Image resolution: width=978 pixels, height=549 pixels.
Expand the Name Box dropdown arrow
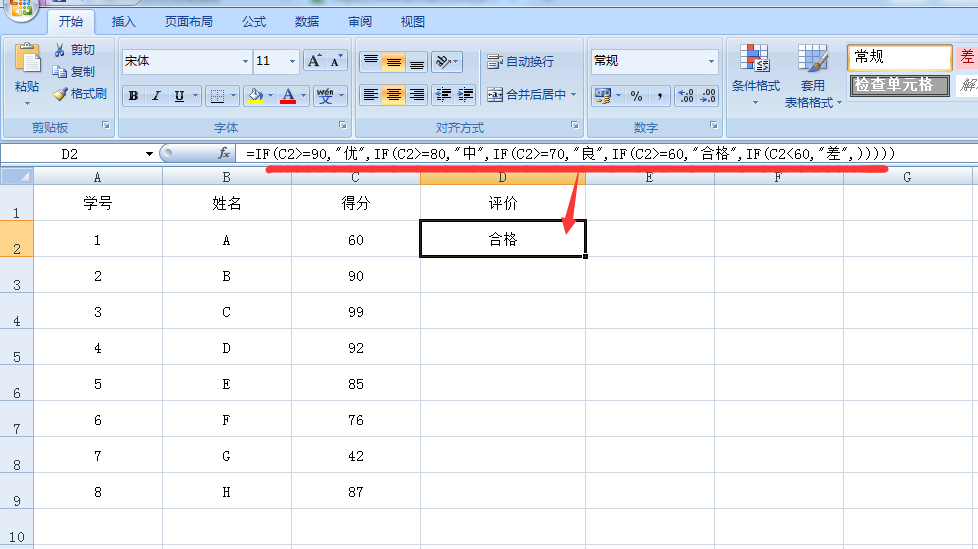tap(150, 154)
